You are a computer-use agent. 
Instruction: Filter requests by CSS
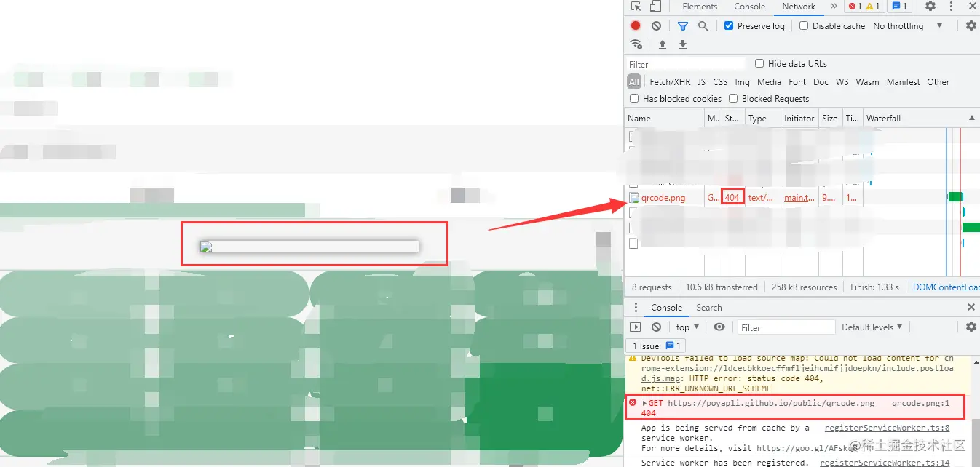[x=720, y=82]
